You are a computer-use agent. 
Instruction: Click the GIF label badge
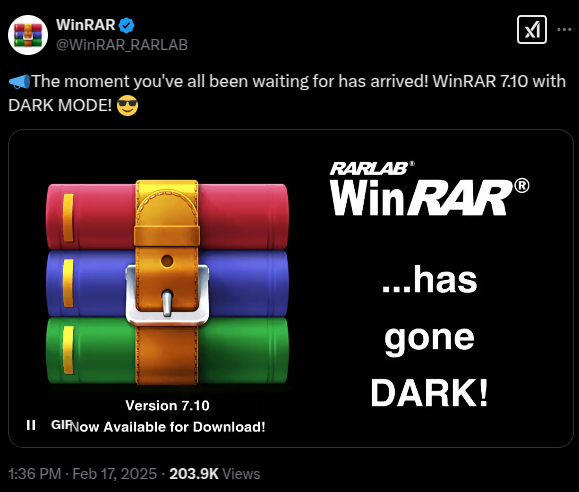tap(60, 425)
